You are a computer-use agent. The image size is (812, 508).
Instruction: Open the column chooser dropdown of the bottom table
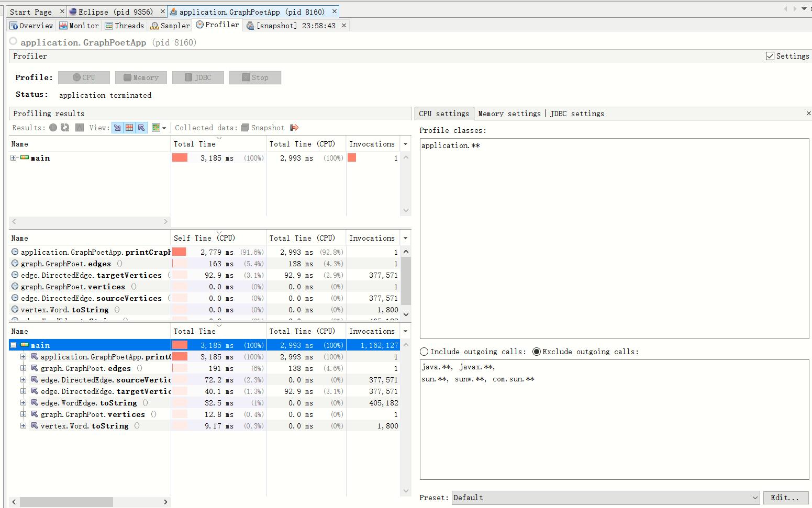click(405, 331)
